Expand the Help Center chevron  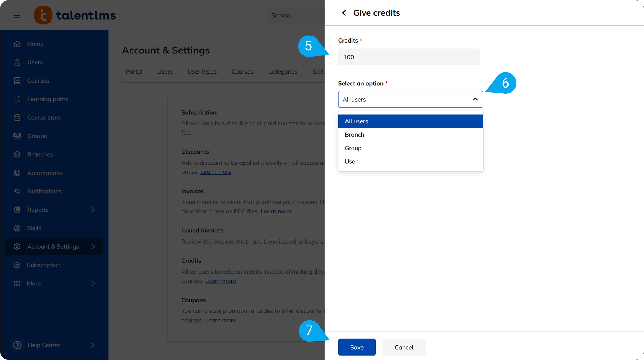[93, 345]
